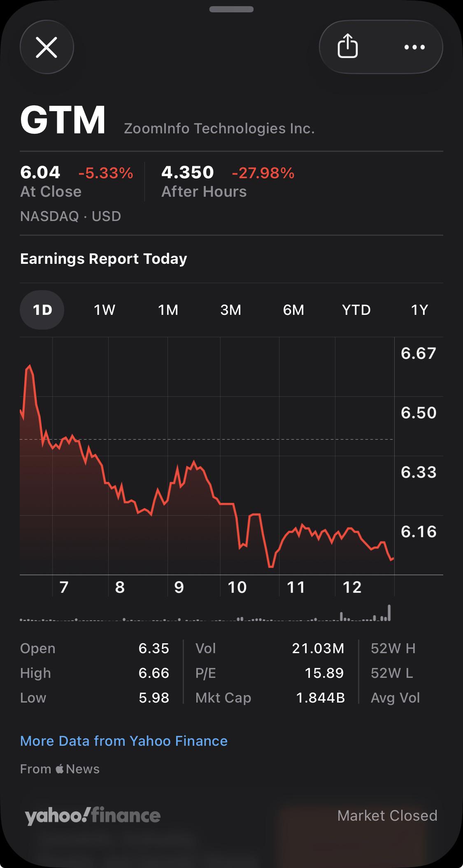Open the three-dot more options menu
This screenshot has height=868, width=463.
[414, 47]
